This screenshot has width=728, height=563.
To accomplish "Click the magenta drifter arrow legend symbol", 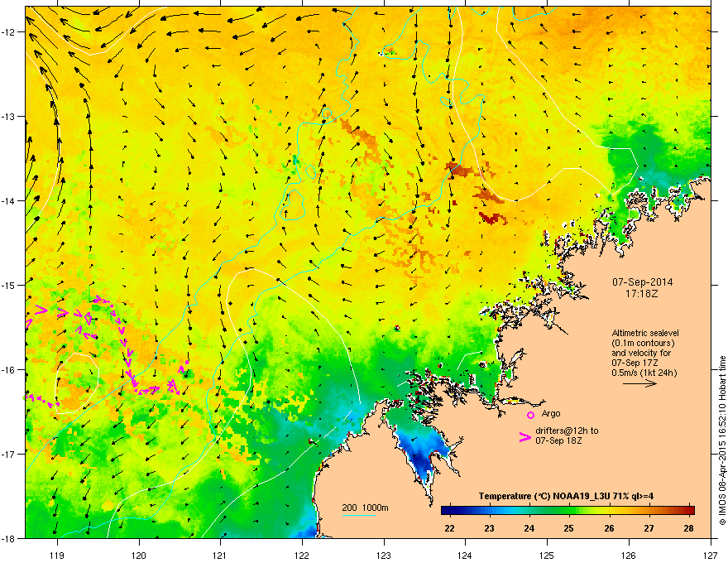I will tap(525, 436).
